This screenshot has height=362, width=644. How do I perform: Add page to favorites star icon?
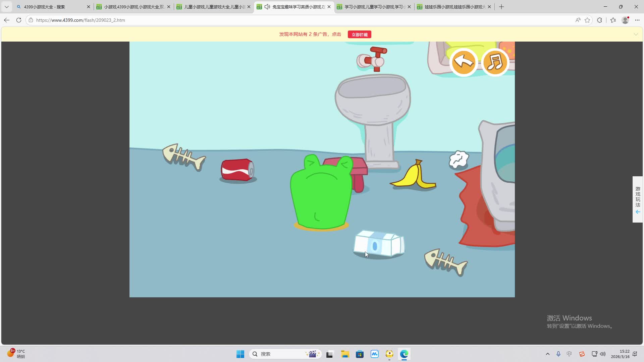tap(587, 20)
